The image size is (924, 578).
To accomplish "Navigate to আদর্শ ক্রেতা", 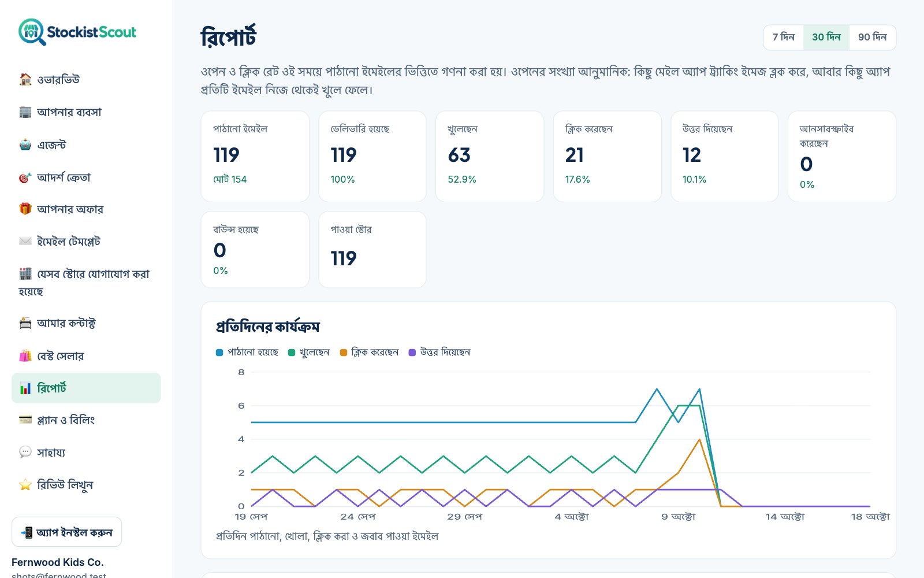I will point(86,177).
